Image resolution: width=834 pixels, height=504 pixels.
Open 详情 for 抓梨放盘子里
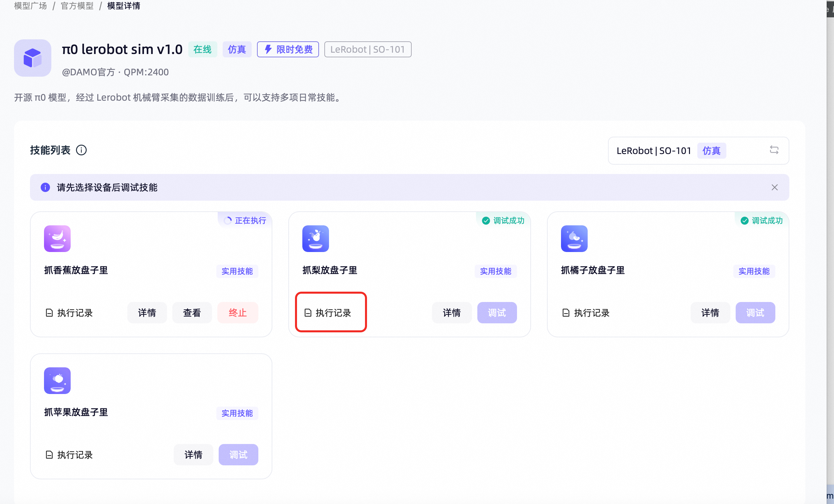[x=452, y=313]
